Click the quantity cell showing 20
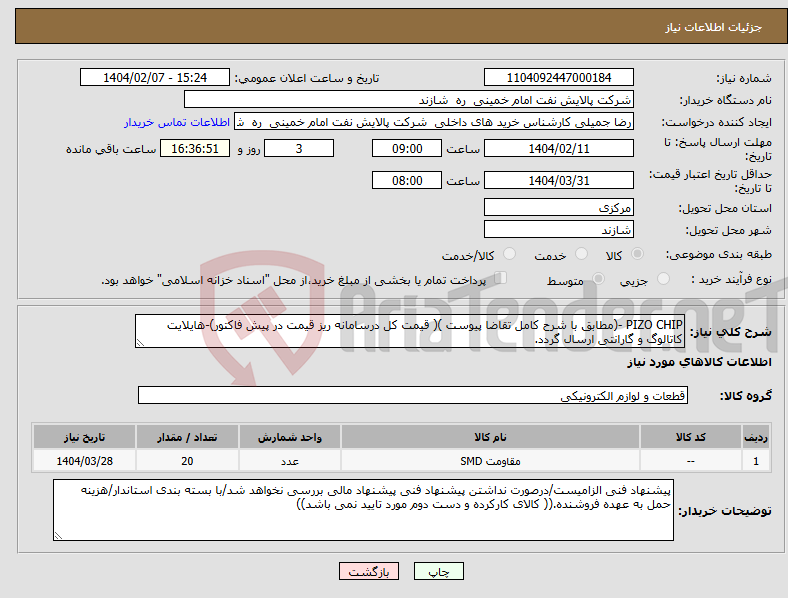Image resolution: width=788 pixels, height=598 pixels. pyautogui.click(x=187, y=461)
